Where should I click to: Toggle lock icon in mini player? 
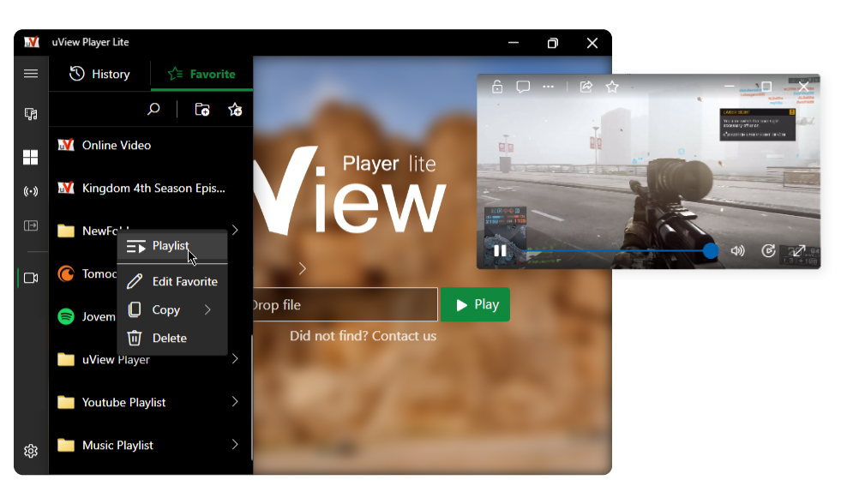pos(497,87)
